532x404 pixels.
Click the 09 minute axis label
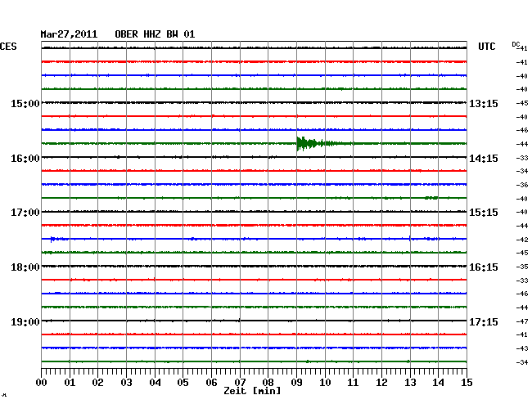coord(296,383)
